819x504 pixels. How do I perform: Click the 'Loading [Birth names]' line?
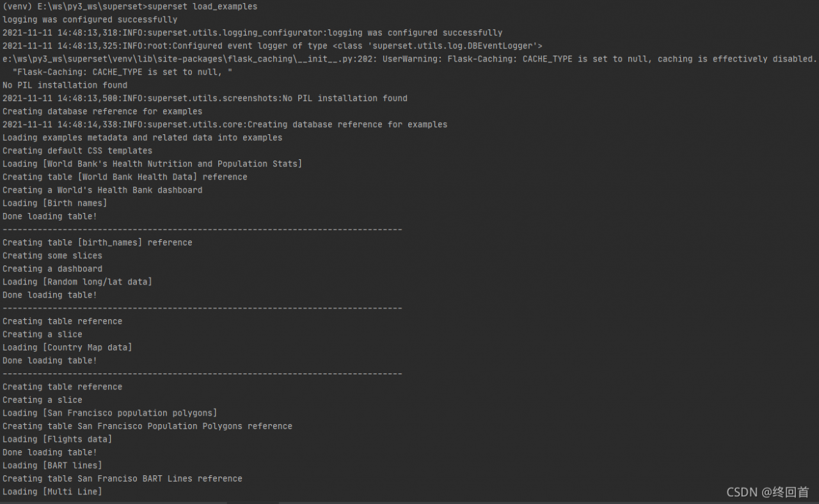click(x=54, y=203)
